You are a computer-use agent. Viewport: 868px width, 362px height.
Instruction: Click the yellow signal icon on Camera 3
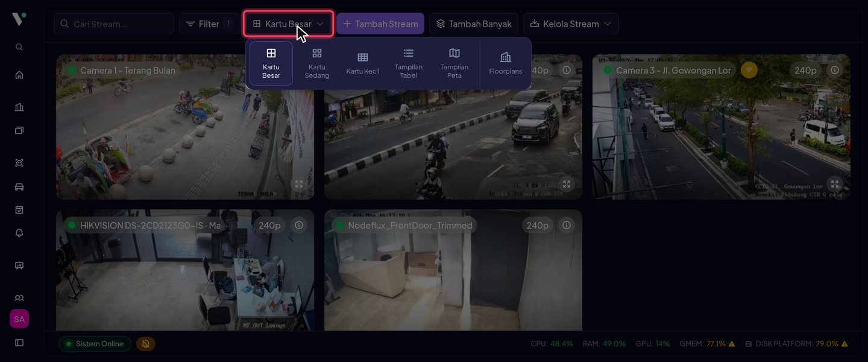point(749,70)
